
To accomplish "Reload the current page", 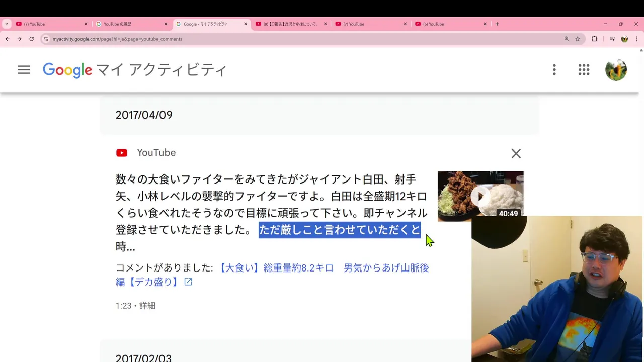I will (31, 39).
